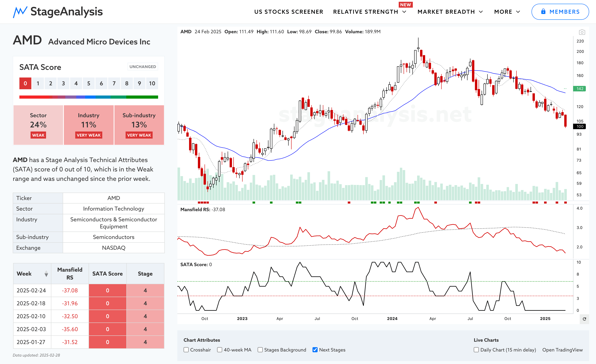The image size is (596, 364).
Task: Click the Week column sort arrows
Action: [x=46, y=274]
